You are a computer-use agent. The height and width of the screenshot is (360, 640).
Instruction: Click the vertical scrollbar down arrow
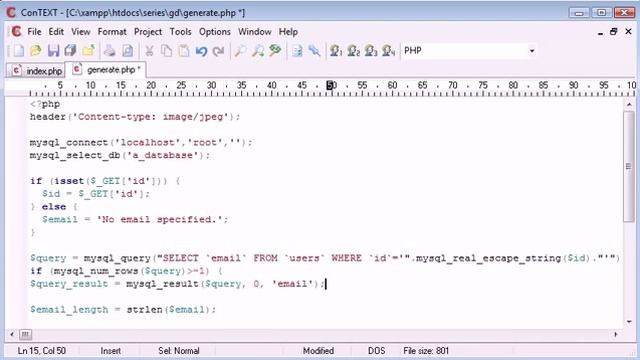pos(629,322)
